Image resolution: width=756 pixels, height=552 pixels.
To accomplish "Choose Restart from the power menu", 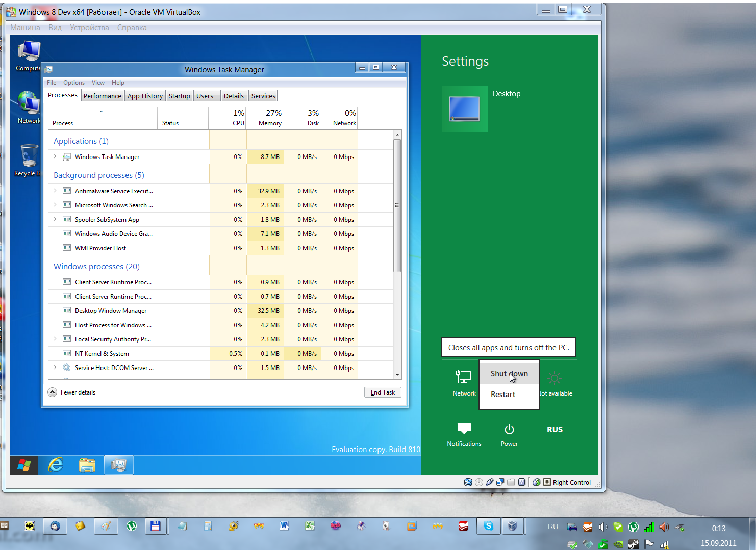I will pos(509,395).
